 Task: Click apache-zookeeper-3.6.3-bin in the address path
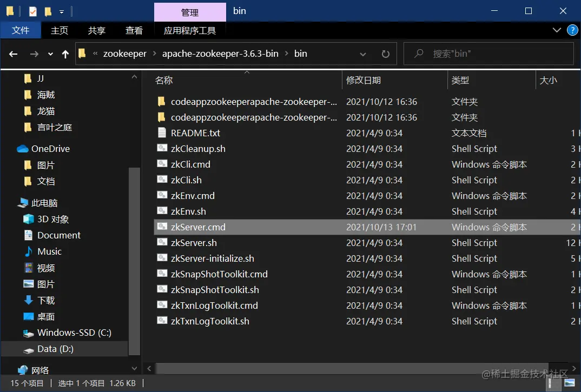click(220, 54)
